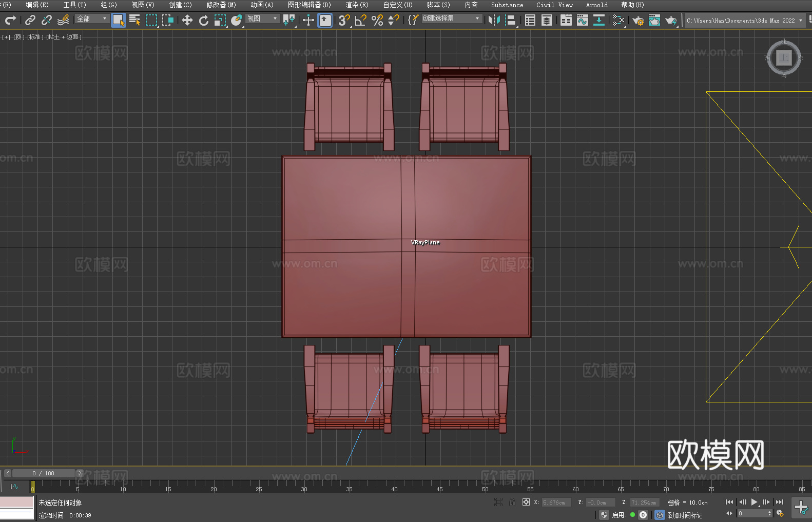
Task: Click the Render Production teapot icon
Action: point(671,20)
